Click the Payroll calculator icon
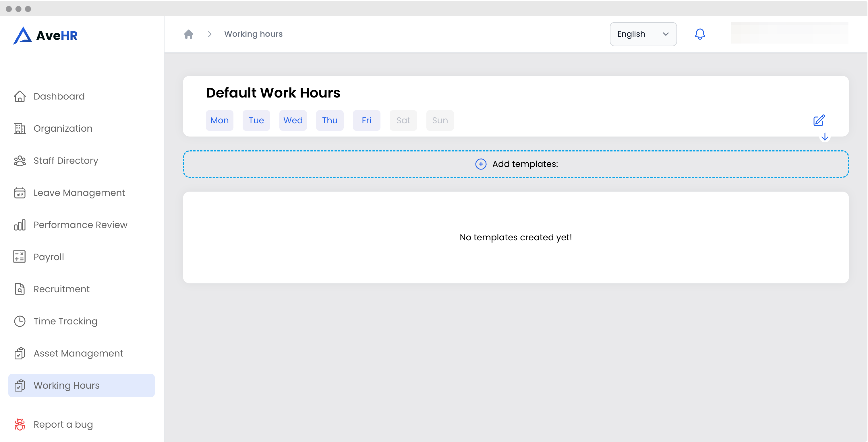The height and width of the screenshot is (442, 868). pos(20,257)
